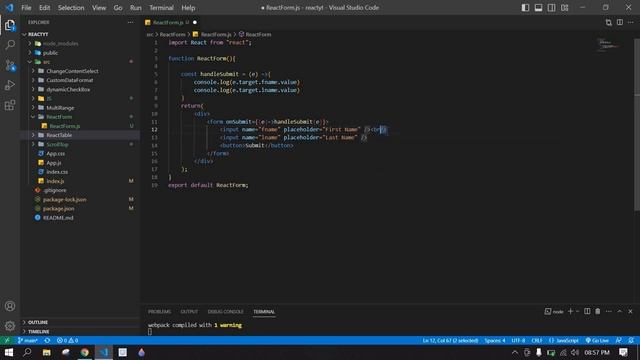Viewport: 640px width, 360px height.
Task: Select the ReactForm.js editor tab
Action: tap(171, 22)
